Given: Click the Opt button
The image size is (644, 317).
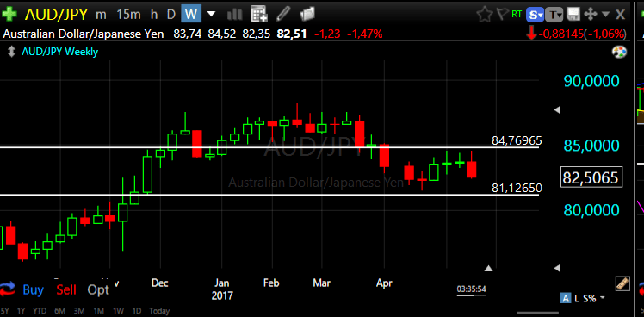Looking at the screenshot, I should pyautogui.click(x=98, y=289).
